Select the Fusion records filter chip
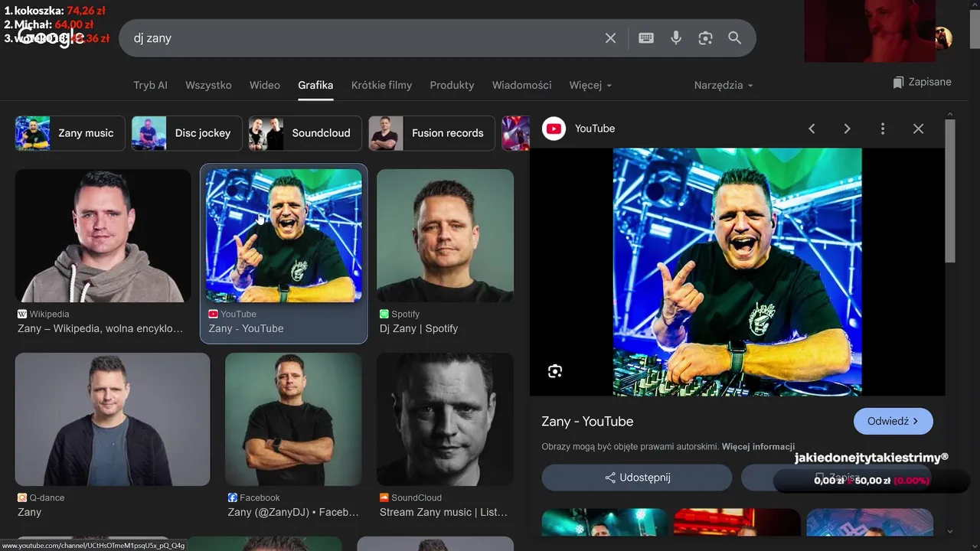The width and height of the screenshot is (980, 551). (432, 133)
